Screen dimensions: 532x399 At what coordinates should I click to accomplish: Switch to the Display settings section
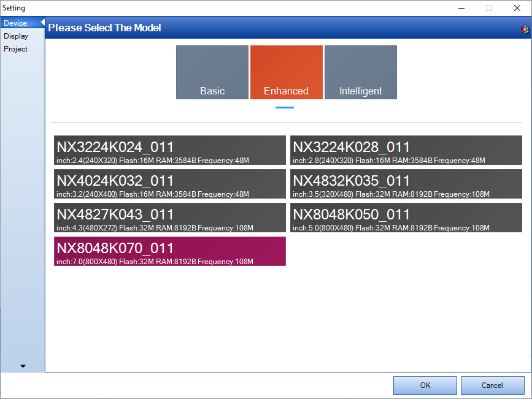click(16, 36)
